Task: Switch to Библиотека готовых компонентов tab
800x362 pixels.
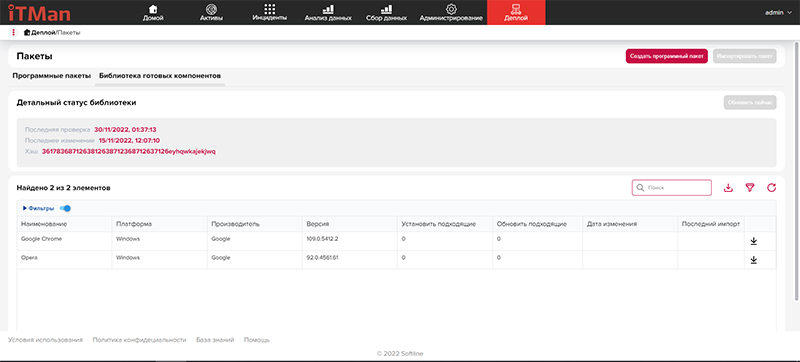Action: pos(160,75)
